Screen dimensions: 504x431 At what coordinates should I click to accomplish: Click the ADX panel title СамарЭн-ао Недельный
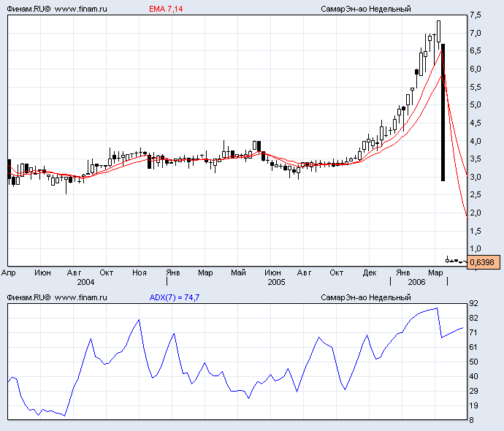tap(365, 297)
